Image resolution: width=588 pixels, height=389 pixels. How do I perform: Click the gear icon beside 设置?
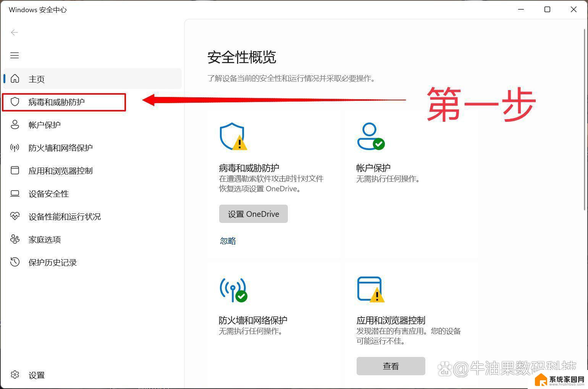click(15, 374)
